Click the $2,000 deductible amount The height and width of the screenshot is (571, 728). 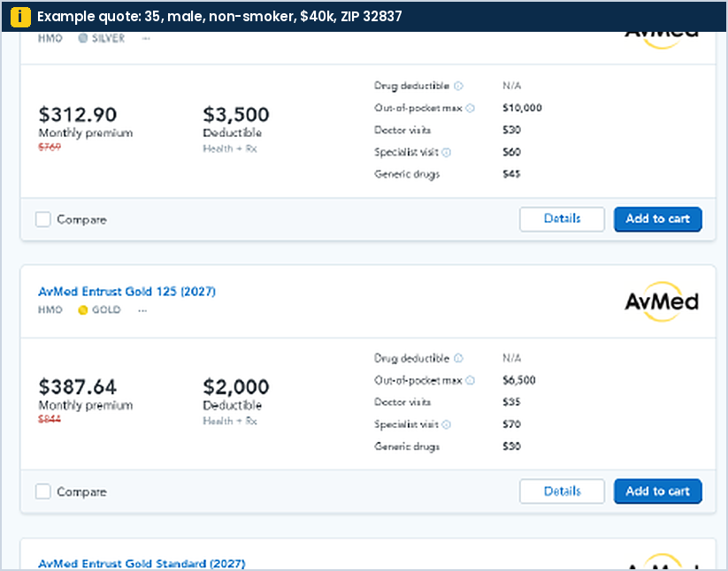[236, 387]
